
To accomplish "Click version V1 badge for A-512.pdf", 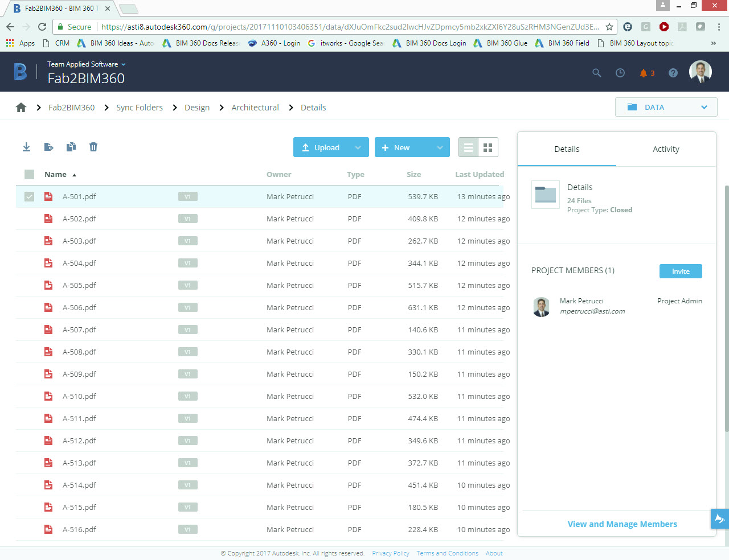I will 187,440.
